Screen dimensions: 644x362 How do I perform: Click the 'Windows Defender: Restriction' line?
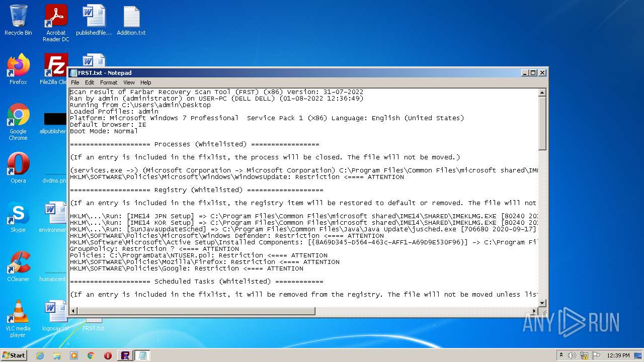227,236
